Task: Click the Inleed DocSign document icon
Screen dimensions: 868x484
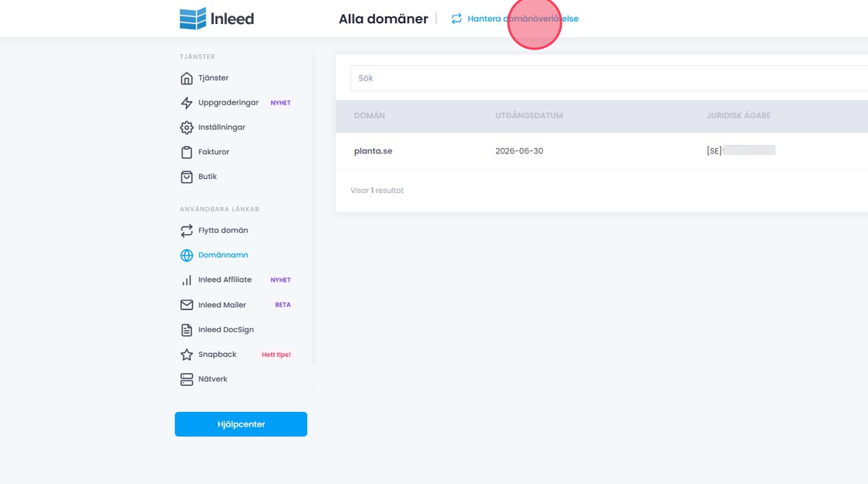Action: pos(187,330)
